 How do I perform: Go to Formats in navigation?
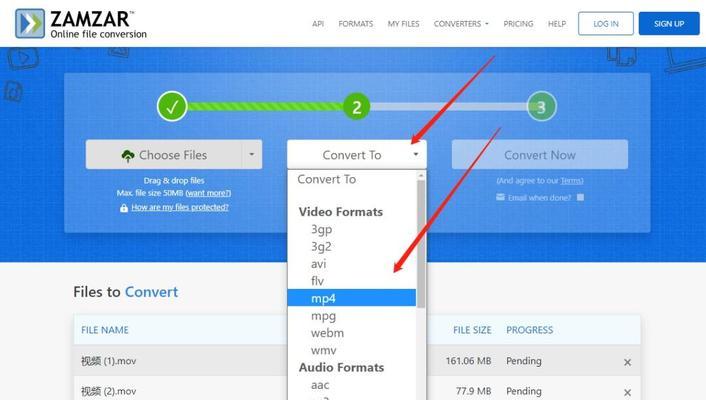pyautogui.click(x=356, y=23)
